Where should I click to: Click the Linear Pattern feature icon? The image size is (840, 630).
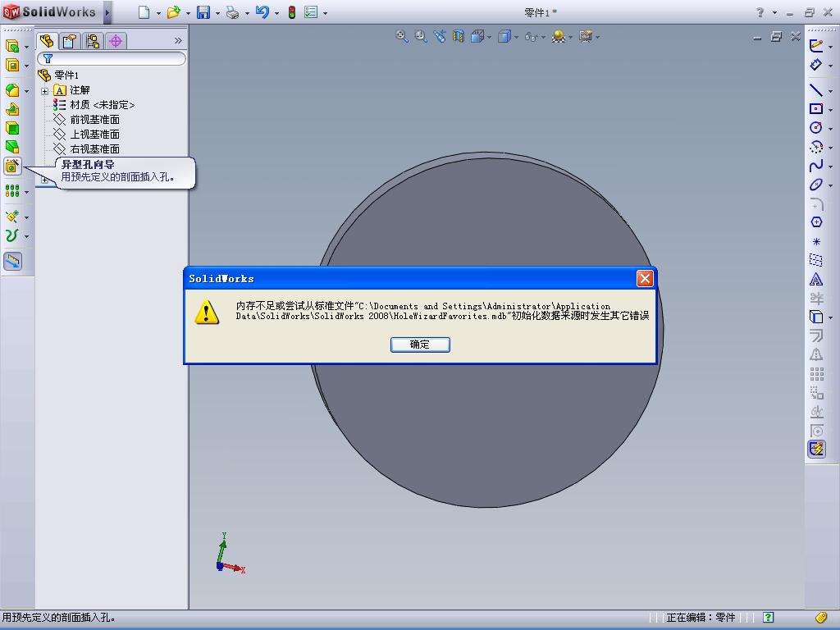(x=12, y=190)
